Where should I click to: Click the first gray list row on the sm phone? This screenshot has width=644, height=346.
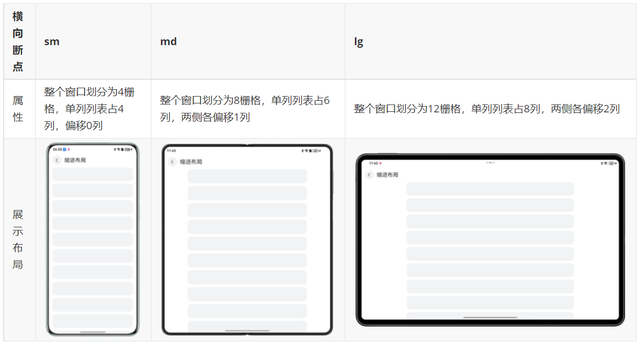pyautogui.click(x=93, y=174)
